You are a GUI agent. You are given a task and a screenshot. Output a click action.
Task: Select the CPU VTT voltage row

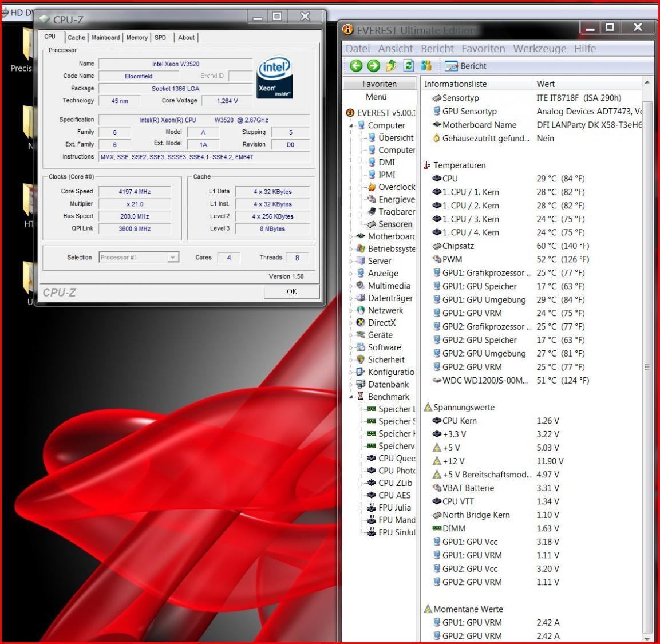[532, 501]
